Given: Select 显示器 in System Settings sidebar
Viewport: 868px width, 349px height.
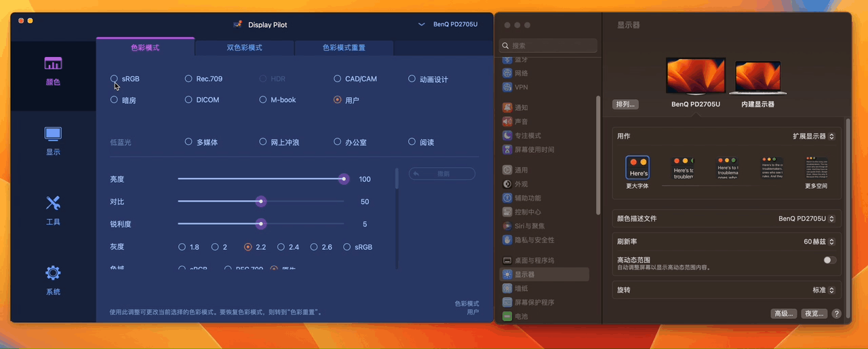Looking at the screenshot, I should click(x=544, y=274).
